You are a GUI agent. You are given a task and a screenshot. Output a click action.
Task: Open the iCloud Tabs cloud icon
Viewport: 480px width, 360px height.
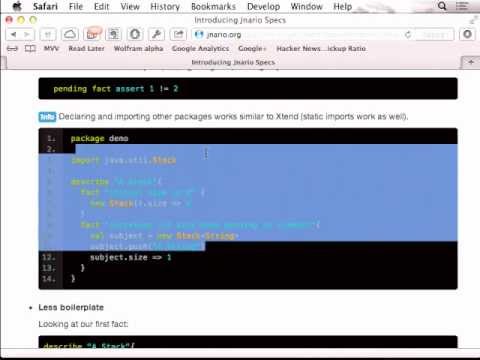[x=70, y=34]
